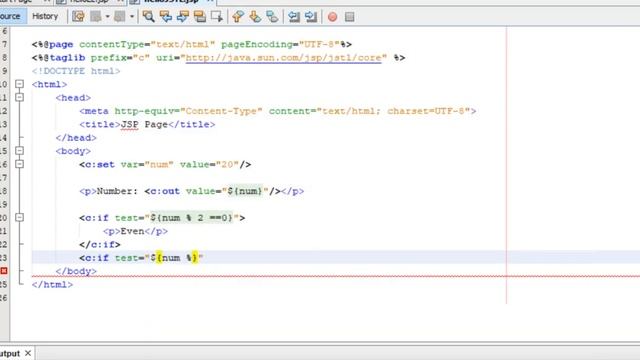Click the "Even" paragraph text
The width and height of the screenshot is (640, 360).
[x=132, y=231]
